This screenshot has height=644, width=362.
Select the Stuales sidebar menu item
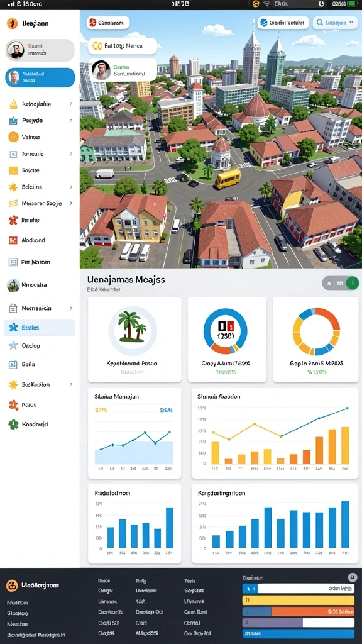click(x=40, y=328)
